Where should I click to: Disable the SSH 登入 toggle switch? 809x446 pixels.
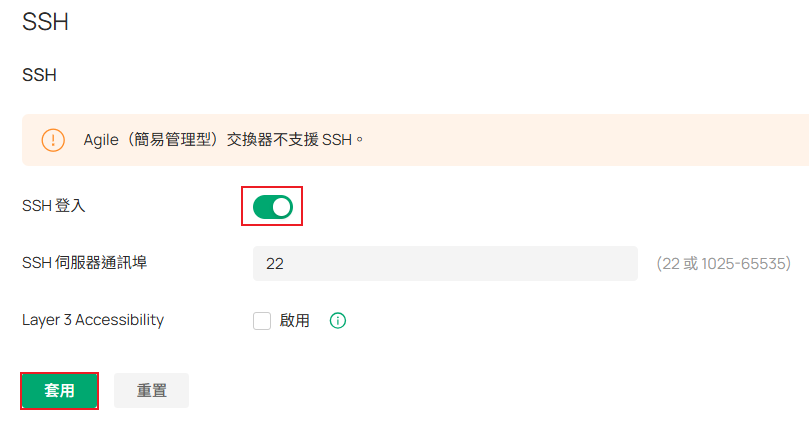272,207
